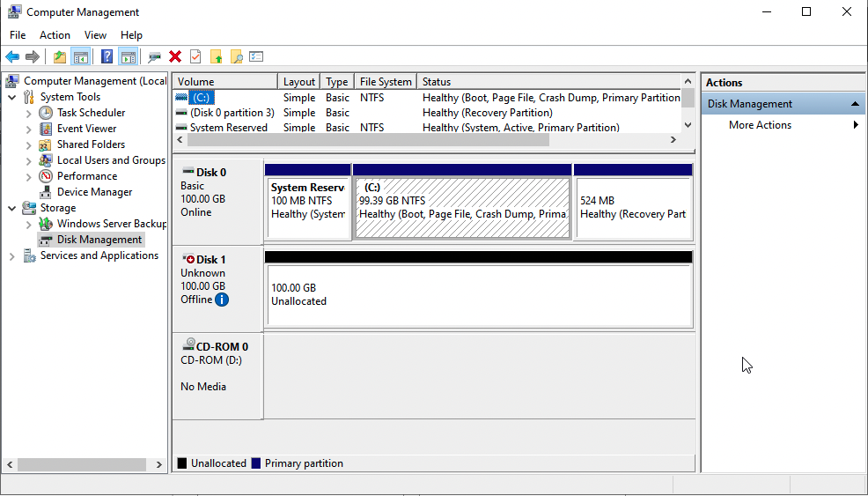Viewport: 868px width, 496px height.
Task: Click the red X Delete toolbar icon
Action: pyautogui.click(x=175, y=56)
